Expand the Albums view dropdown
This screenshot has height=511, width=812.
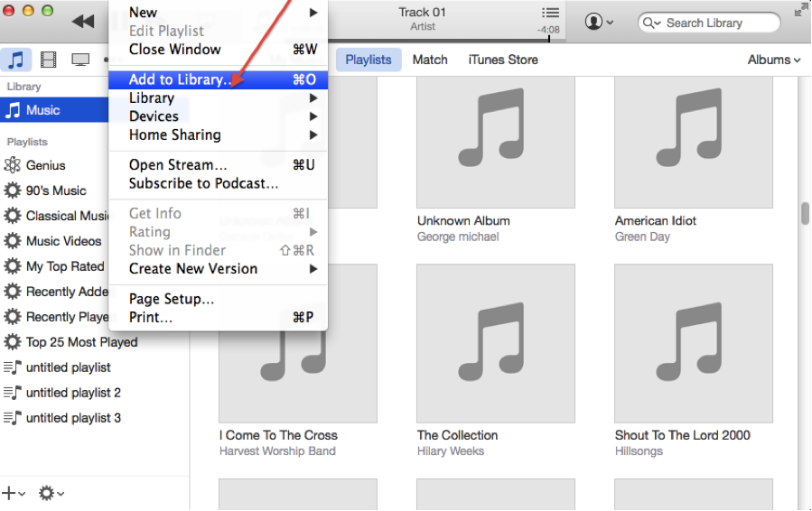coord(774,60)
